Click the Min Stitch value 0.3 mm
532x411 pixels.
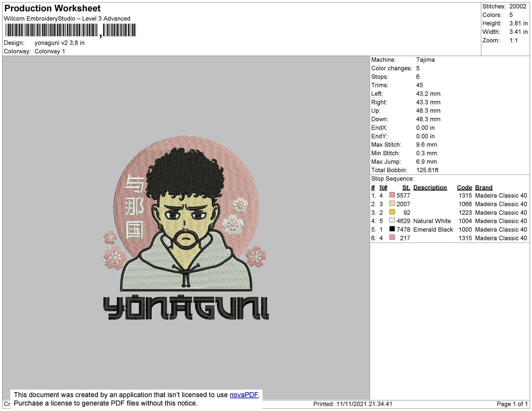(426, 153)
